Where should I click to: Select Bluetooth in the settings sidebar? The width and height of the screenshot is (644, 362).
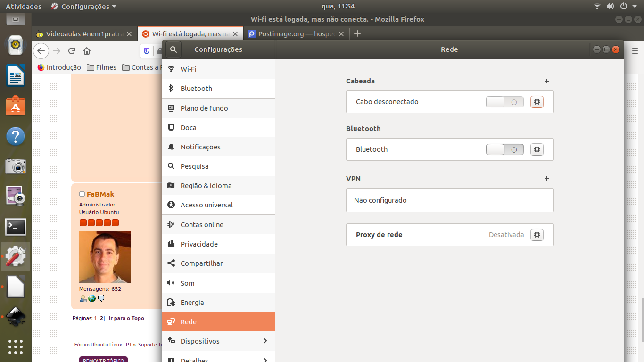(218, 88)
